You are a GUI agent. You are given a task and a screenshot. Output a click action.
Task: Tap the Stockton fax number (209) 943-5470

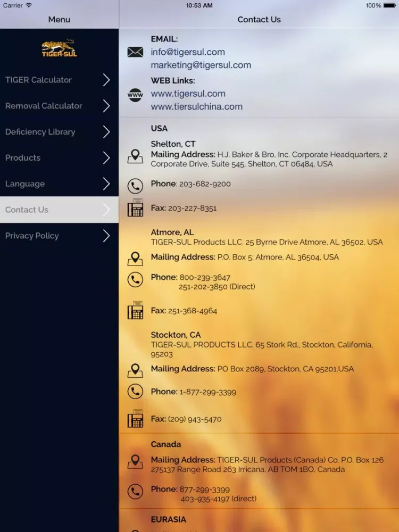pos(195,419)
